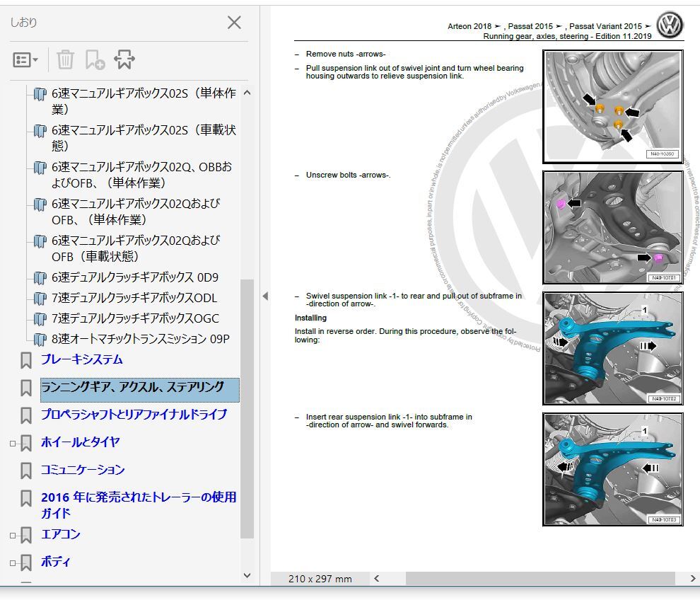Click bookmark icon beside プロペラシャフトとリアファイナルドライブ
Image resolution: width=700 pixels, height=600 pixels.
(x=26, y=415)
